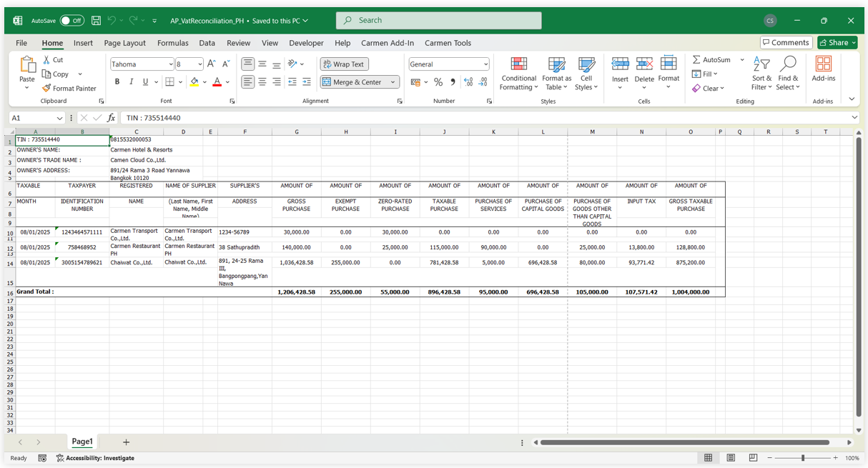Toggle Wrap Text for the cell
This screenshot has width=868, height=468.
(344, 64)
